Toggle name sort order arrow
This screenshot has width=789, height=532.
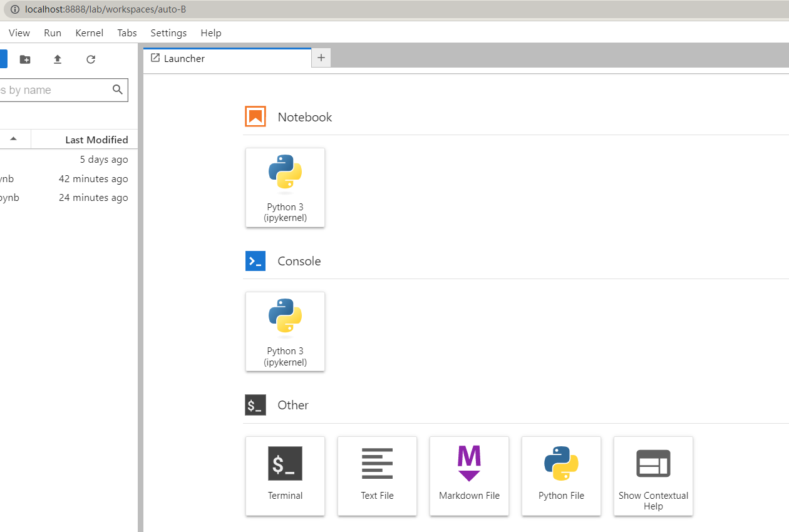(x=13, y=139)
